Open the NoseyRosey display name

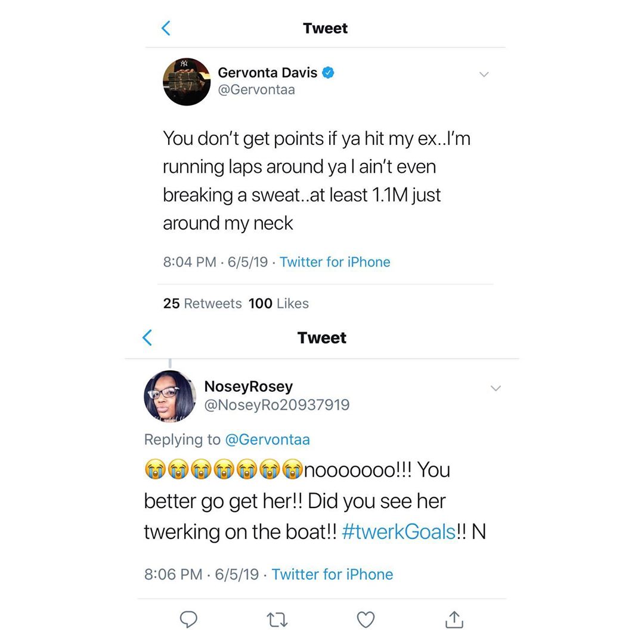click(249, 386)
